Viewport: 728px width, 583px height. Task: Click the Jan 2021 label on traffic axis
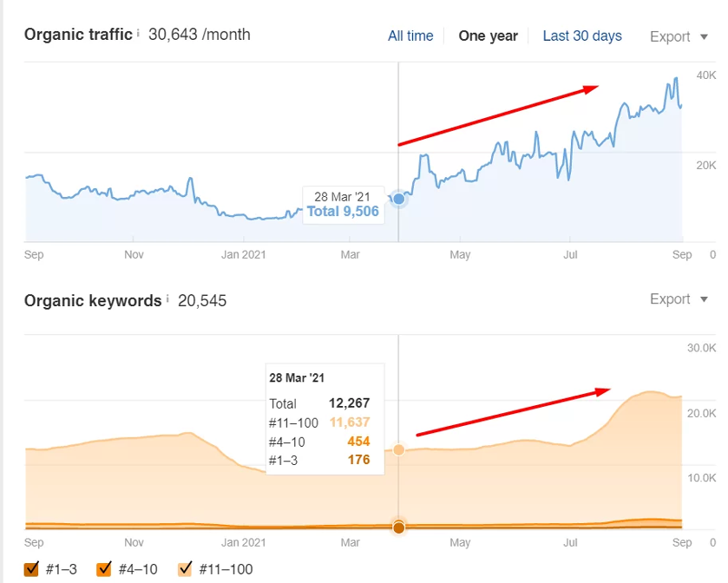244,255
